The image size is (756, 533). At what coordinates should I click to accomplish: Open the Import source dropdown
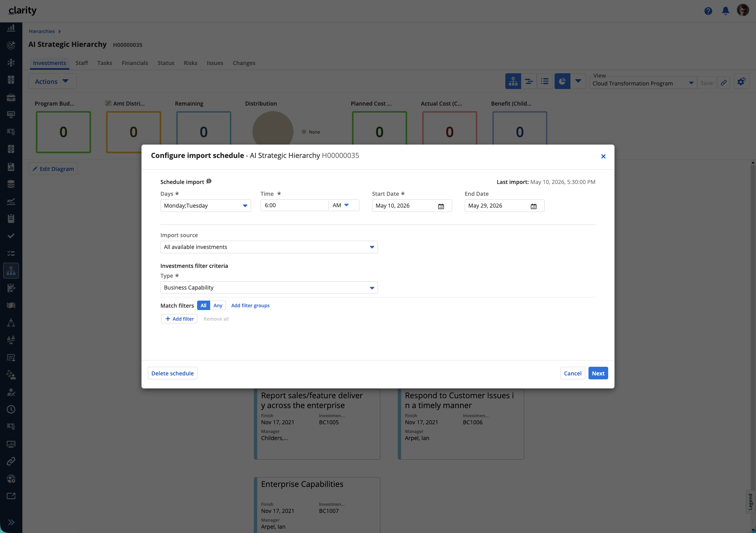coord(269,247)
